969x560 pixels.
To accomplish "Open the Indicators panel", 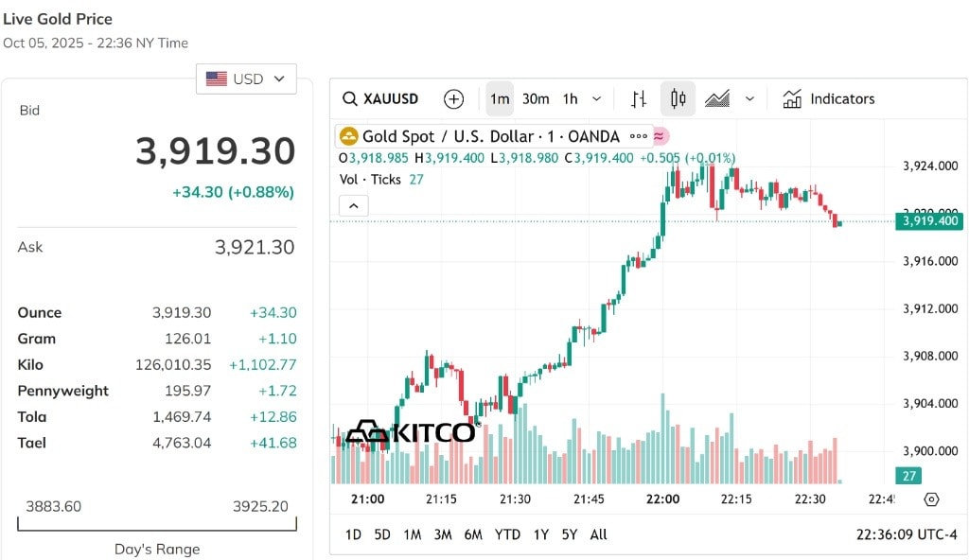I will [829, 99].
